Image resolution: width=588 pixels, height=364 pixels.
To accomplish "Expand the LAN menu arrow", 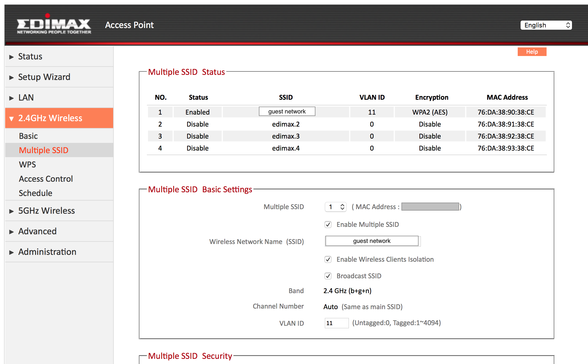I will click(11, 98).
